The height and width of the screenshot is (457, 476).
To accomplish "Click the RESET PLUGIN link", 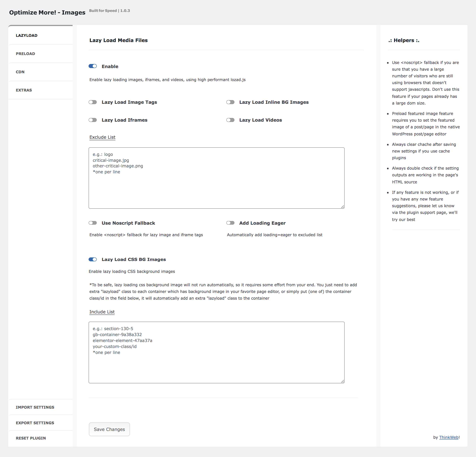I will 30,438.
